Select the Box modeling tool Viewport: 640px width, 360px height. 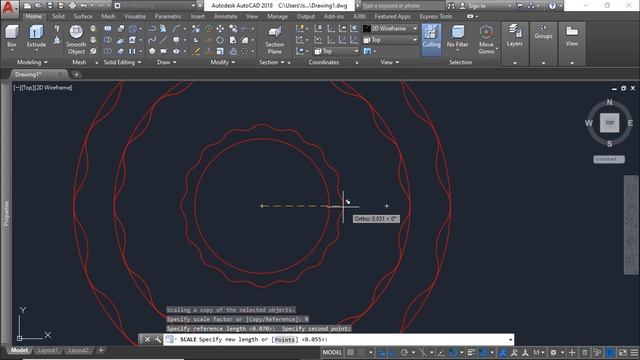(x=12, y=36)
